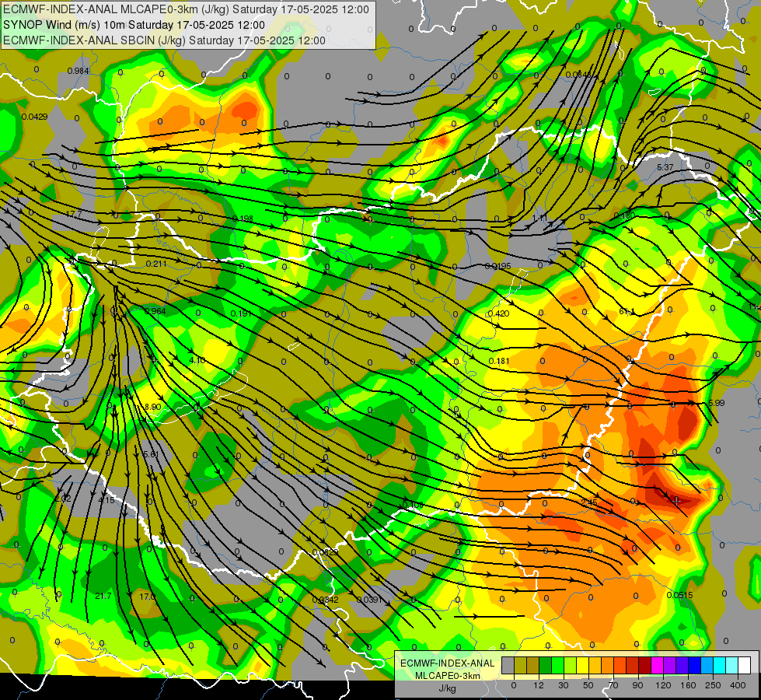The width and height of the screenshot is (761, 700).
Task: Click the map value '21.7'
Action: click(x=103, y=596)
